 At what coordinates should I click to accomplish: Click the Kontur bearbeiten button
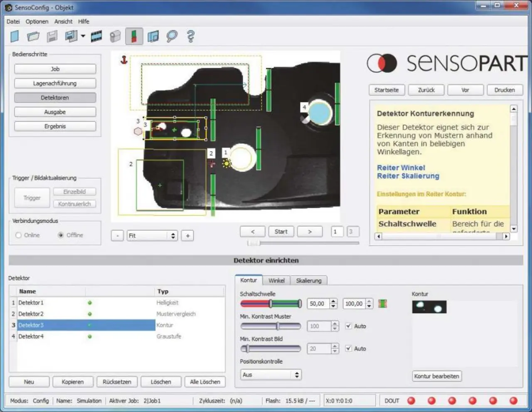click(x=436, y=376)
